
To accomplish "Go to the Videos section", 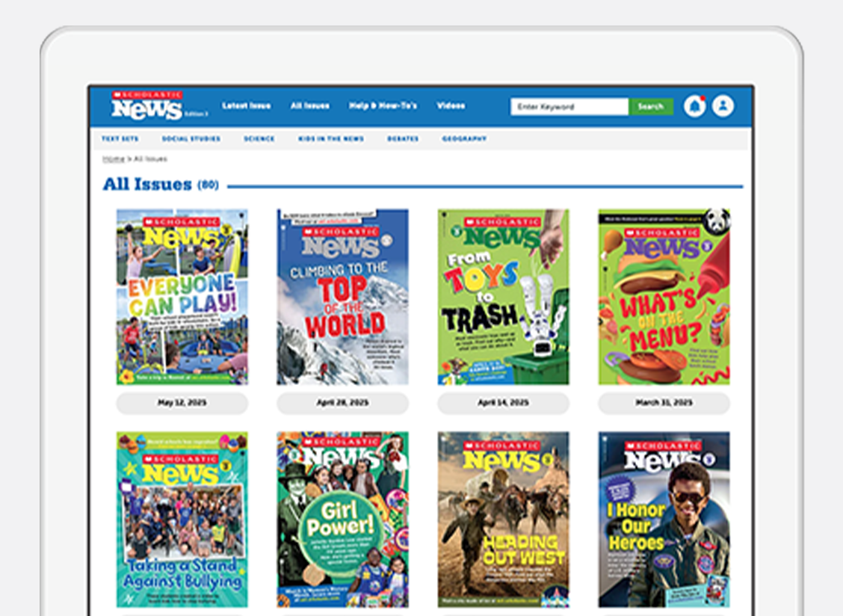I will [x=451, y=106].
